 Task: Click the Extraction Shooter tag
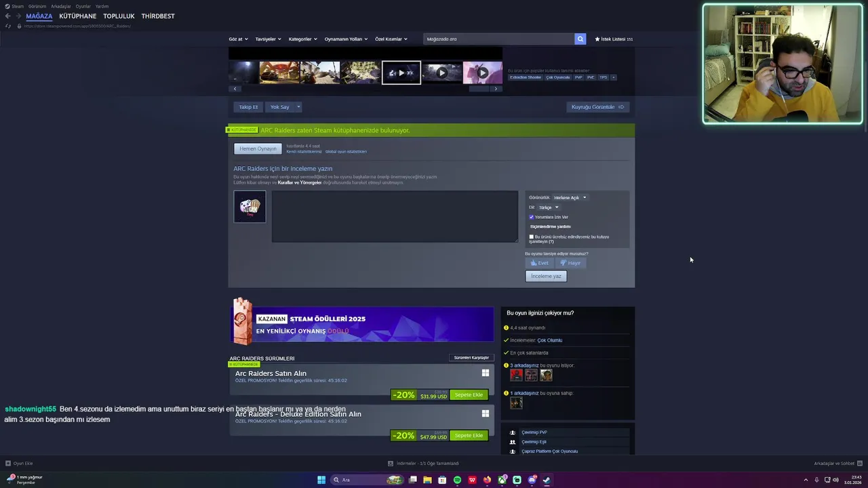[526, 77]
